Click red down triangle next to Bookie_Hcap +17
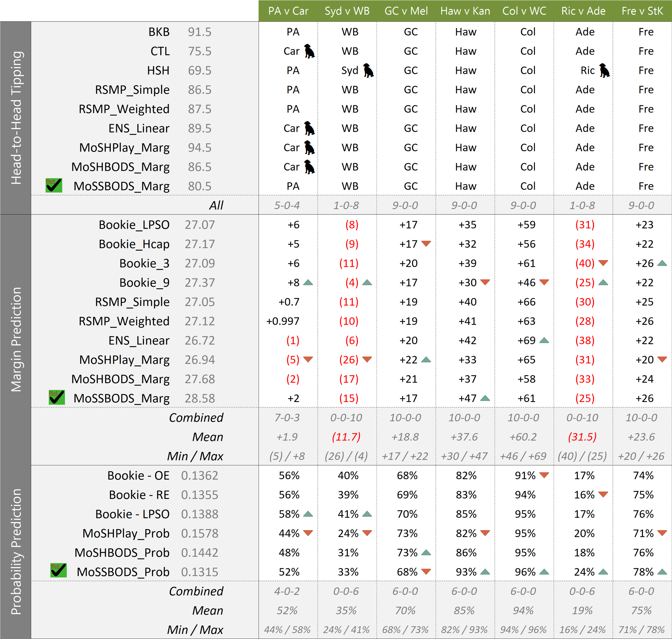The height and width of the screenshot is (639, 672). (x=426, y=243)
